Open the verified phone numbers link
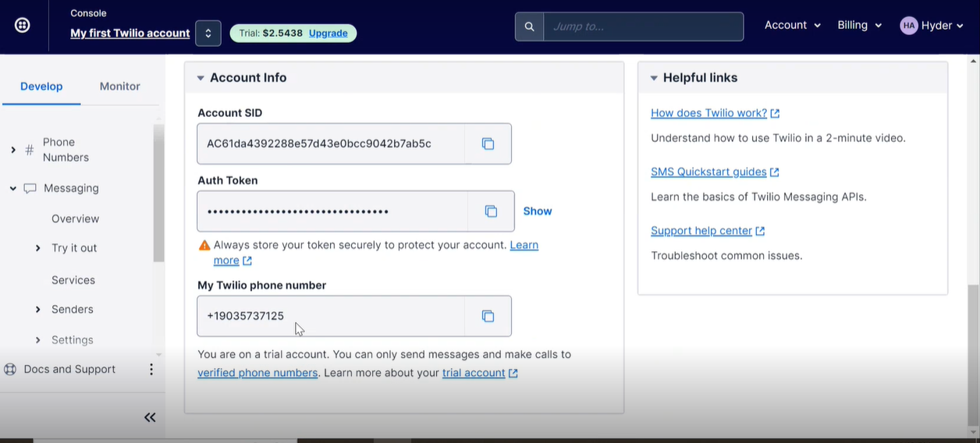 (x=257, y=373)
